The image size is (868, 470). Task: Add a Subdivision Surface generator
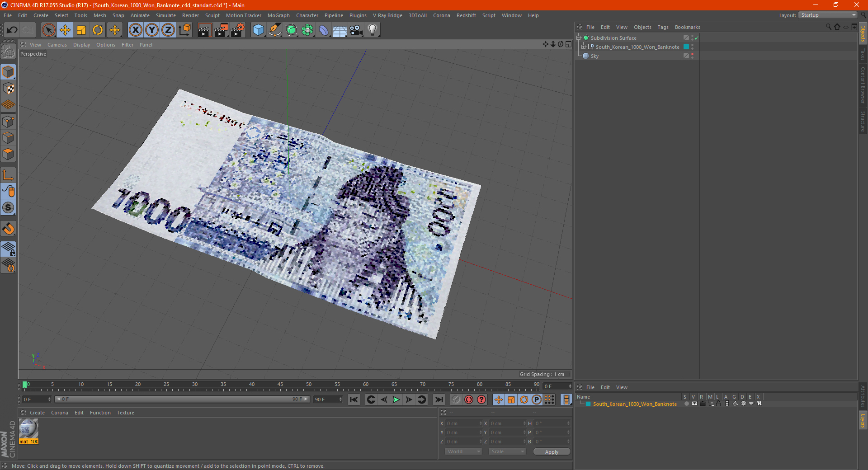point(291,30)
